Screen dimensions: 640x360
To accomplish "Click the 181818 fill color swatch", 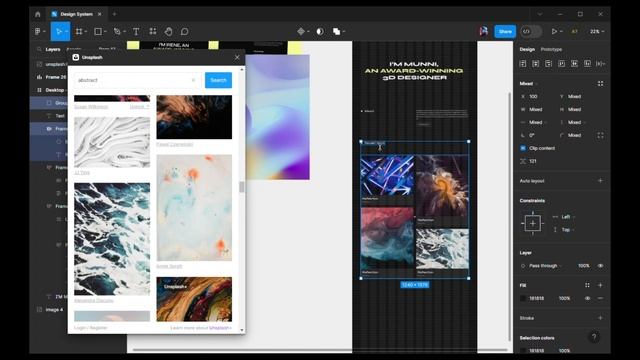I will pos(523,298).
